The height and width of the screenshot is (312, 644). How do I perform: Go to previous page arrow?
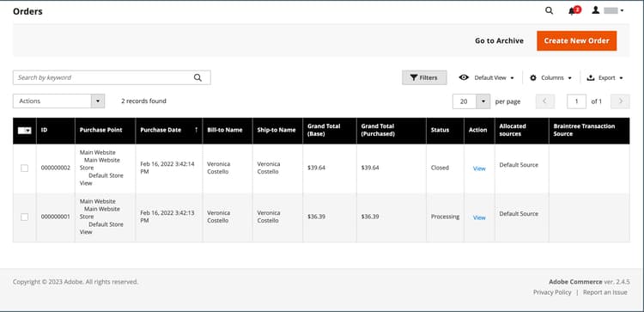click(545, 101)
